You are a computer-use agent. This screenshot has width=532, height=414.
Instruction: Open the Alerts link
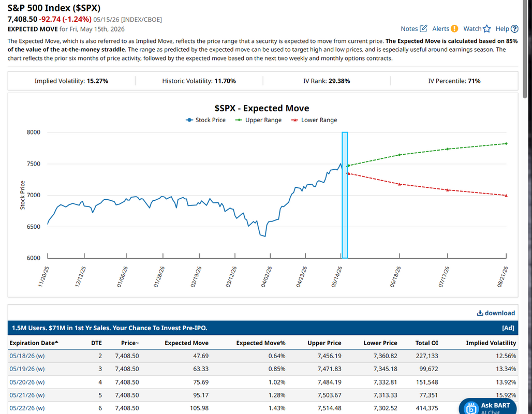(x=441, y=29)
